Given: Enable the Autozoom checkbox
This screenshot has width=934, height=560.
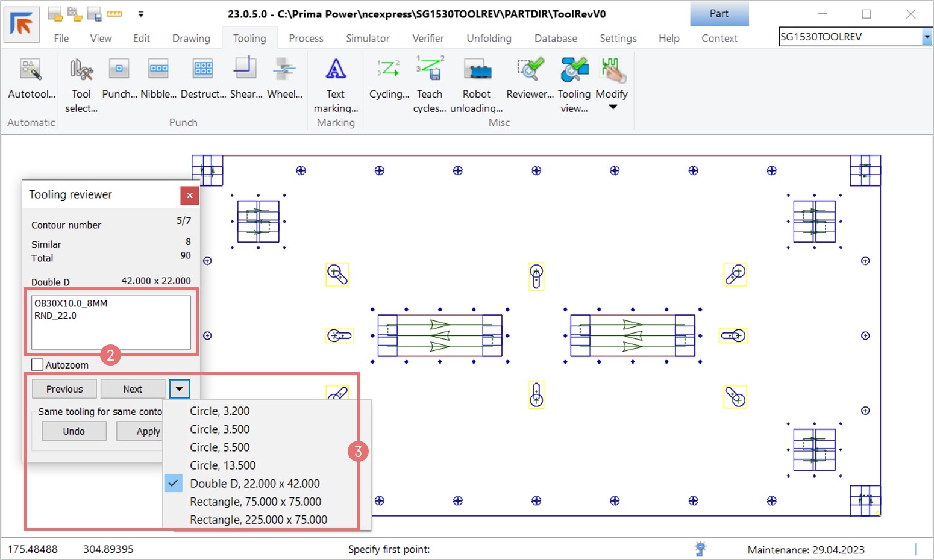Looking at the screenshot, I should (x=37, y=365).
